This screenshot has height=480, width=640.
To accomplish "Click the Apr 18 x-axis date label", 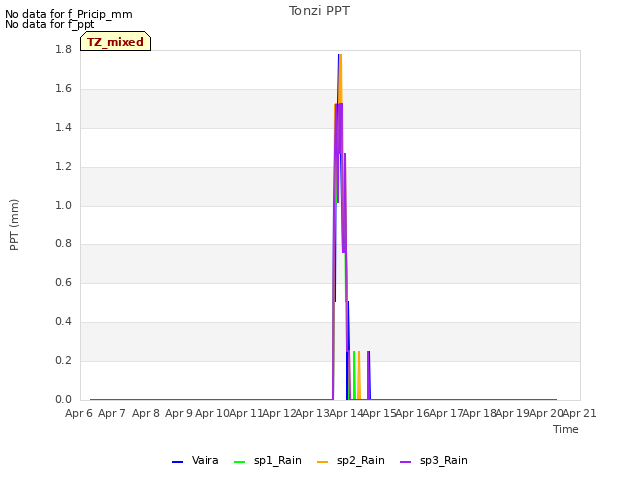I will coord(480,413).
